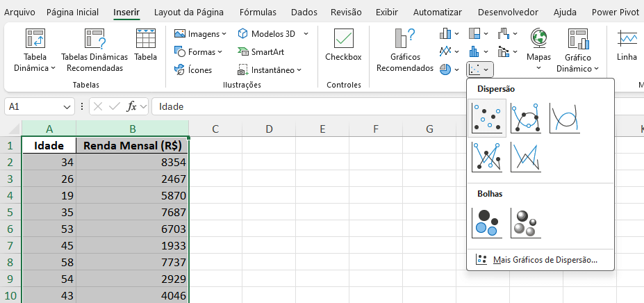Pick scatter with smooth lines only

pyautogui.click(x=564, y=117)
